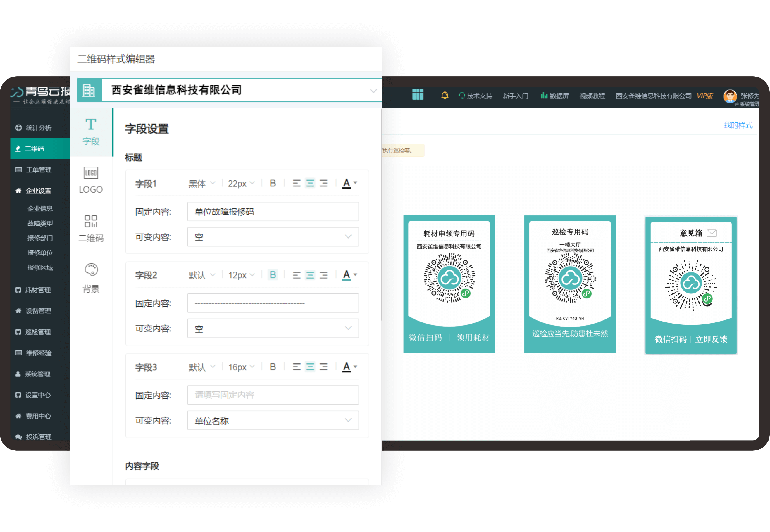Align 字段3 text right
The width and height of the screenshot is (770, 532).
(x=323, y=367)
